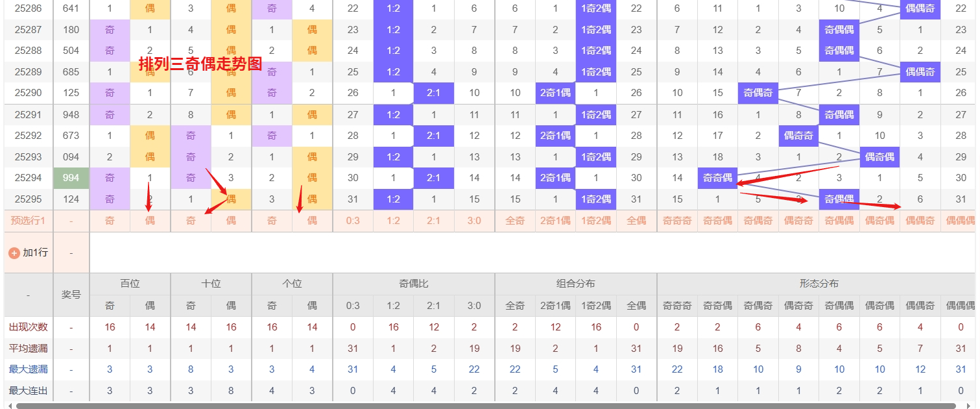Select 3:0 in the 预选行1 row
The width and height of the screenshot is (980, 409).
pyautogui.click(x=474, y=221)
